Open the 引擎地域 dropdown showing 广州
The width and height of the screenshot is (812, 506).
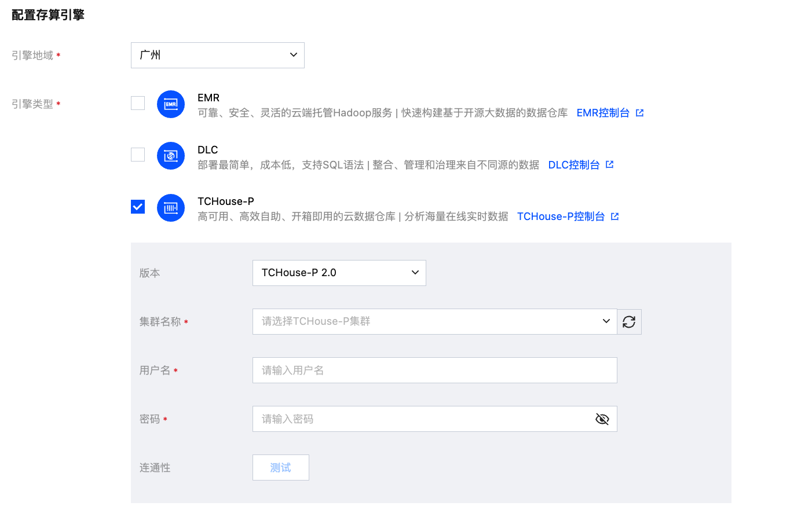click(x=218, y=55)
